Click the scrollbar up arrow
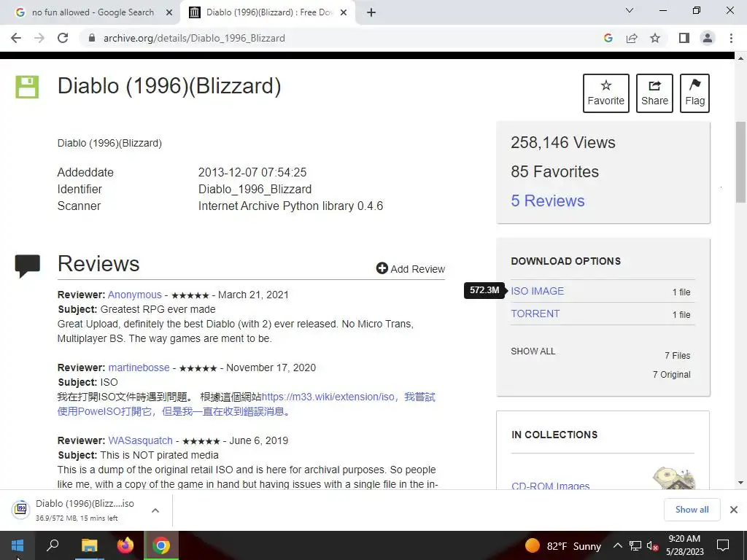Screen dimensions: 747x560 point(740,58)
